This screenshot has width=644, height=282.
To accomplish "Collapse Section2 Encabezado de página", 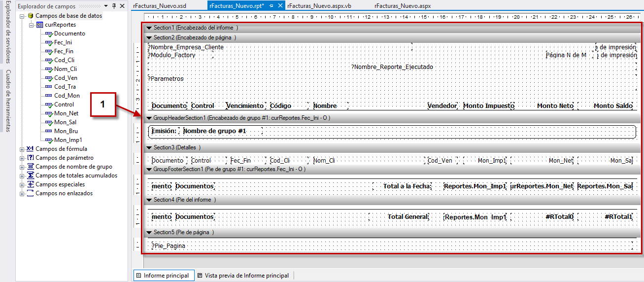I will [149, 37].
